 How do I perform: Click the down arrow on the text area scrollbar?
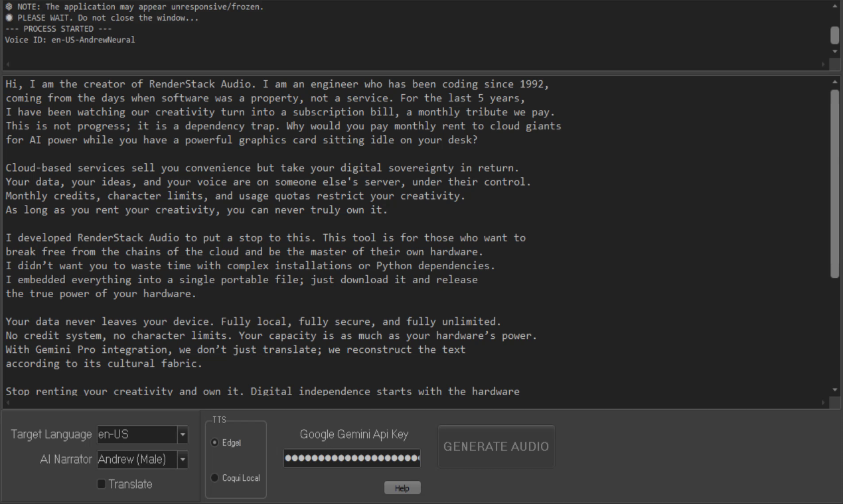[x=834, y=391]
